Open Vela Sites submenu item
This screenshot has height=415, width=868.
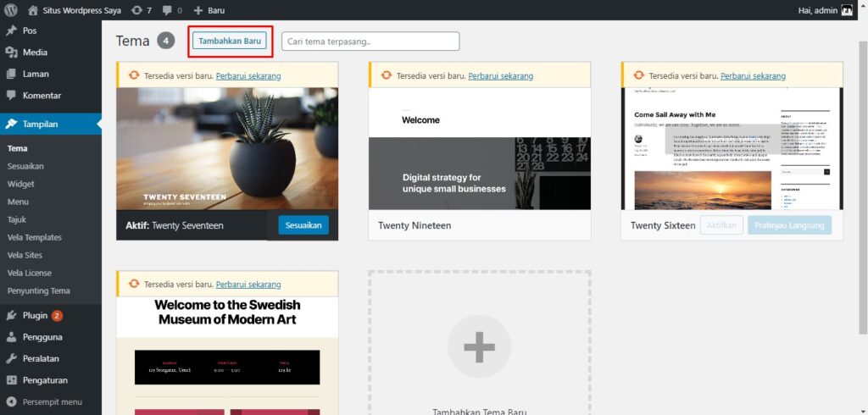25,255
